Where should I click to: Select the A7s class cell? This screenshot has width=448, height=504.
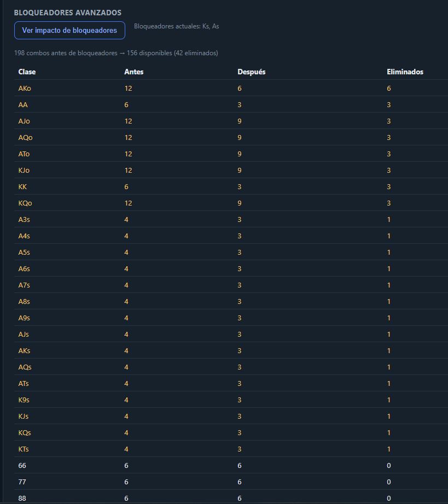click(x=24, y=285)
